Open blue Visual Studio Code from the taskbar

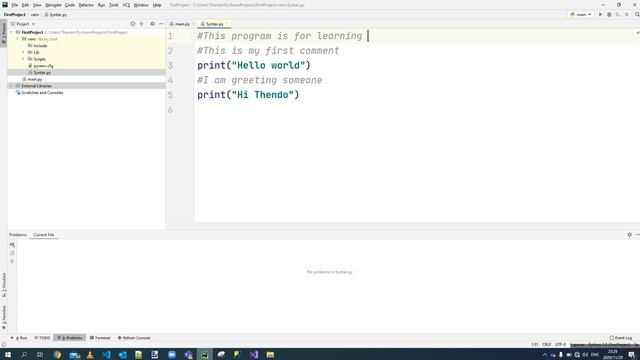[106, 355]
